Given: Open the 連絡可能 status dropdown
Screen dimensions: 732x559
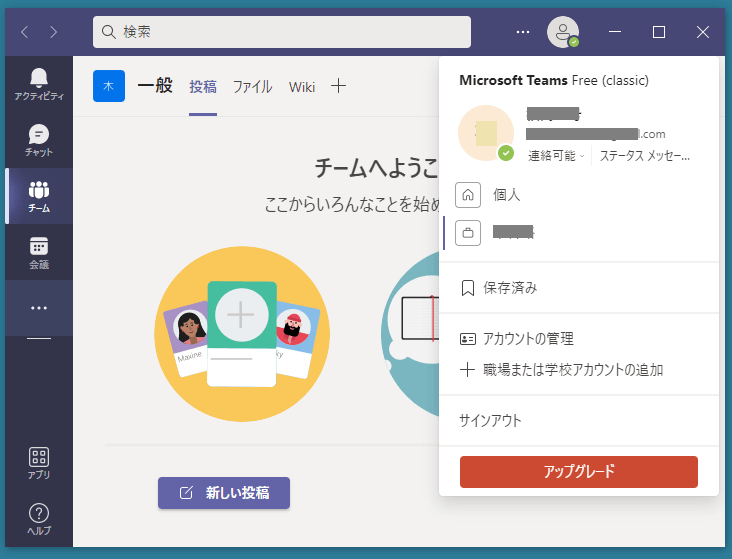Looking at the screenshot, I should [x=556, y=156].
